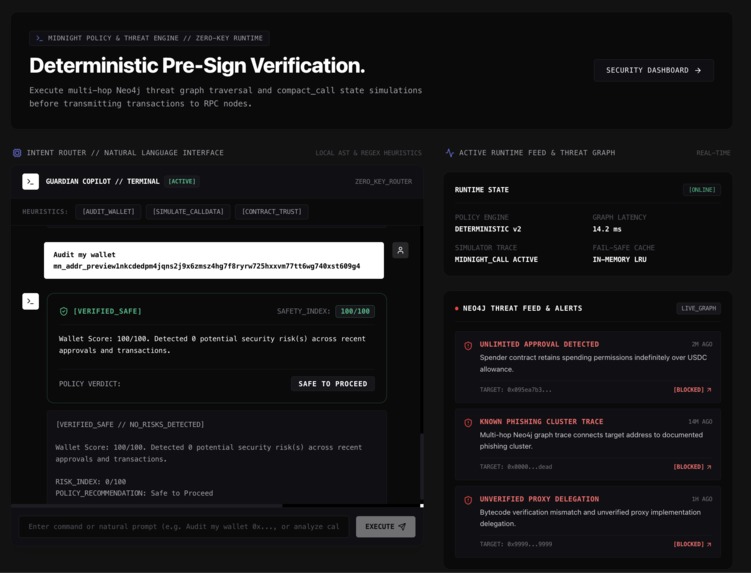Open BLOCKED link on Phishing Cluster alert

tap(693, 467)
